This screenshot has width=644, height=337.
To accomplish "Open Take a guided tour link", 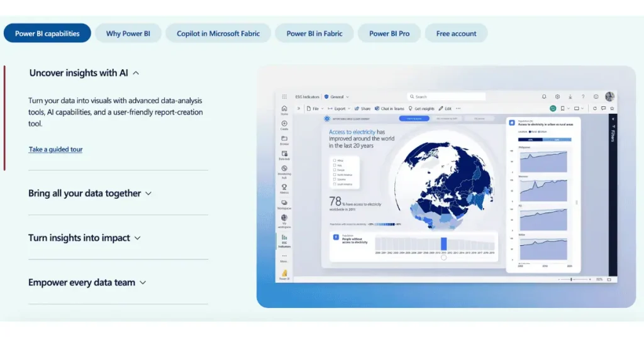I will pos(55,150).
